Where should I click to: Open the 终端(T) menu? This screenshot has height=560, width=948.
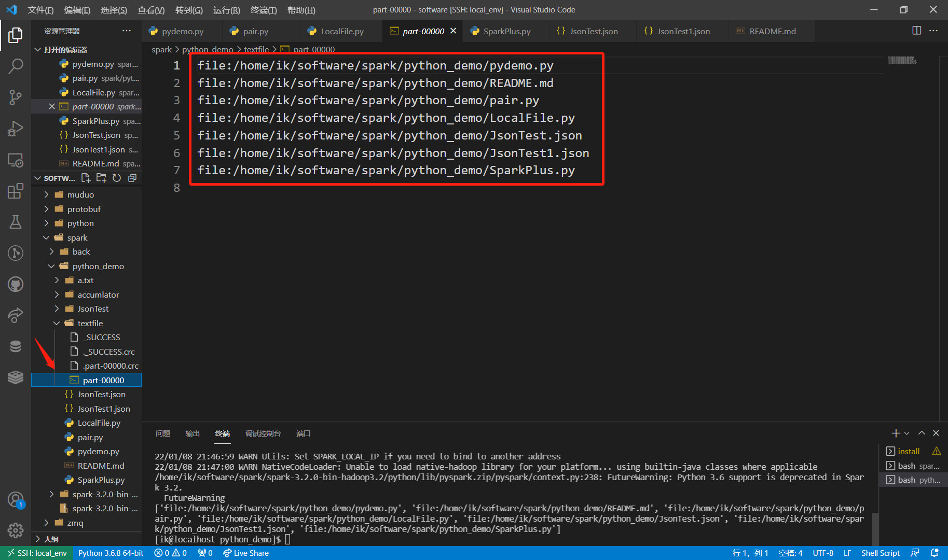264,10
